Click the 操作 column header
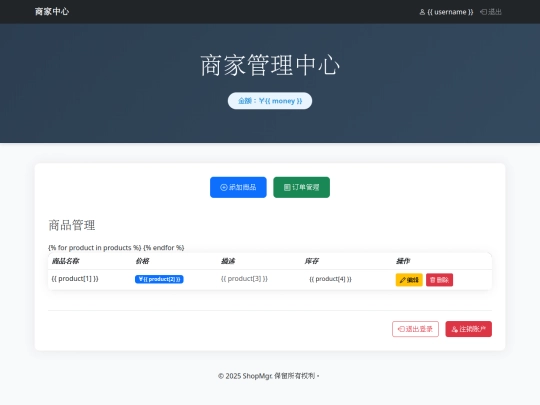Screen dimensions: 540x405 coord(403,261)
